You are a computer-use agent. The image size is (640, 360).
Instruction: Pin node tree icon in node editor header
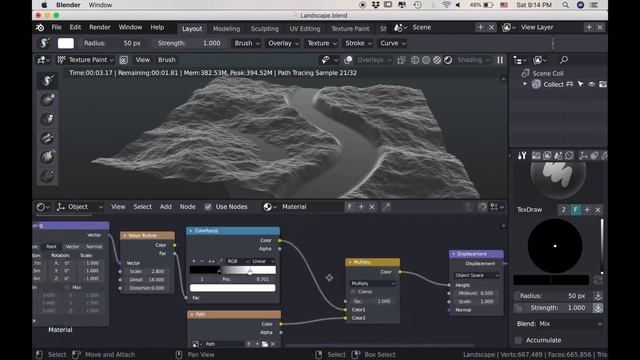(x=386, y=207)
